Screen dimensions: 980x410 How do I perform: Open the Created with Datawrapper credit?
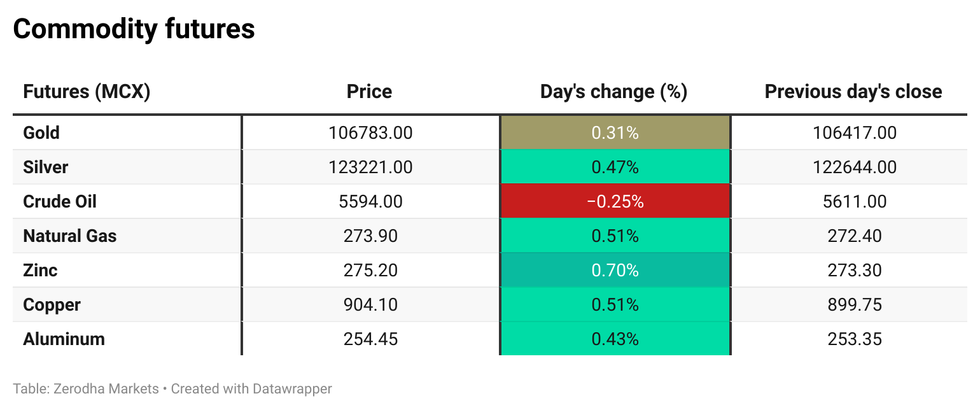251,388
